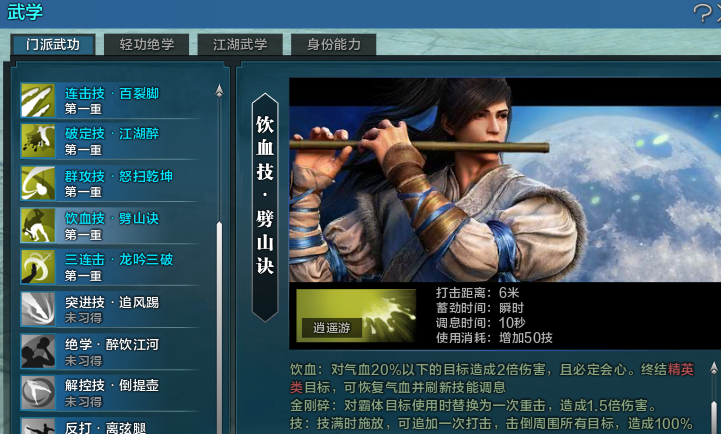721x434 pixels.
Task: Choose the 群攻技·怒扫乾坤 skill icon
Action: click(x=38, y=183)
